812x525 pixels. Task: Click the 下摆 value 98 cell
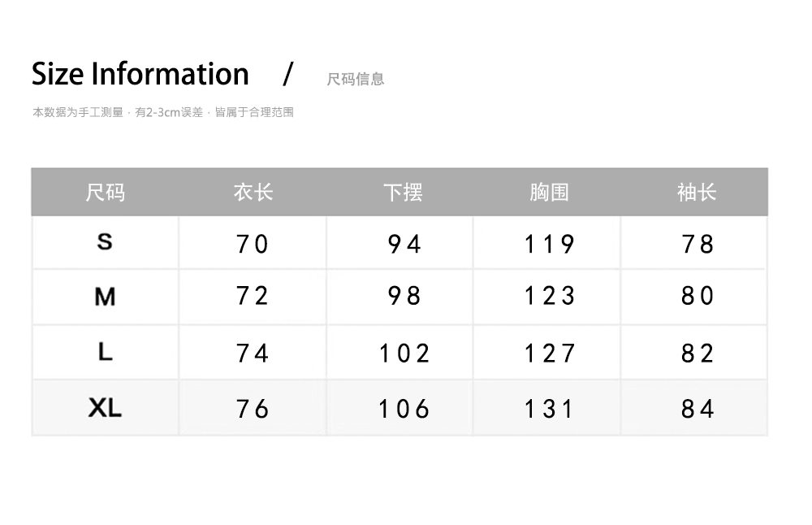[x=404, y=296]
